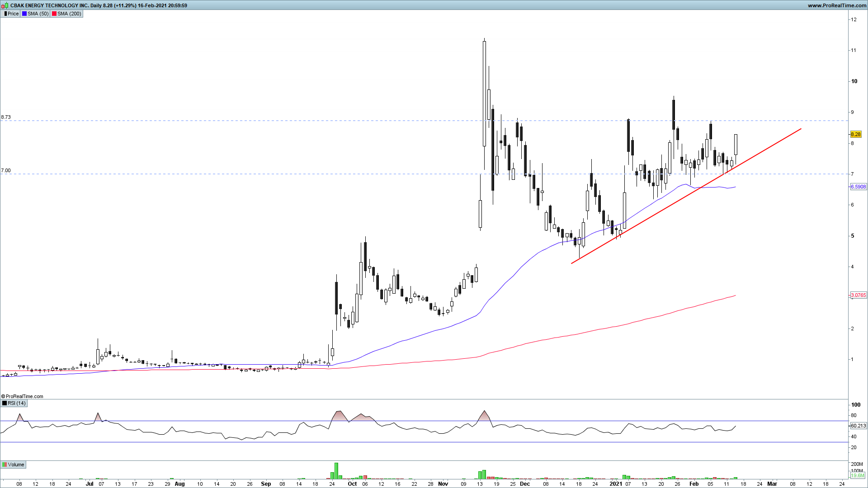Select the 7.00 horizontal level label
This screenshot has height=488, width=868.
click(x=6, y=170)
